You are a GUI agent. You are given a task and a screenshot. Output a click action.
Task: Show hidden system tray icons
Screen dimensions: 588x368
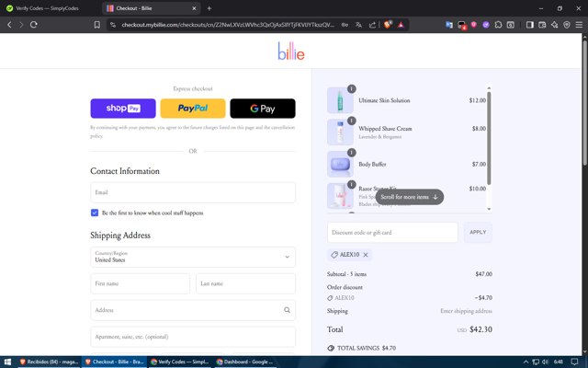(x=526, y=362)
